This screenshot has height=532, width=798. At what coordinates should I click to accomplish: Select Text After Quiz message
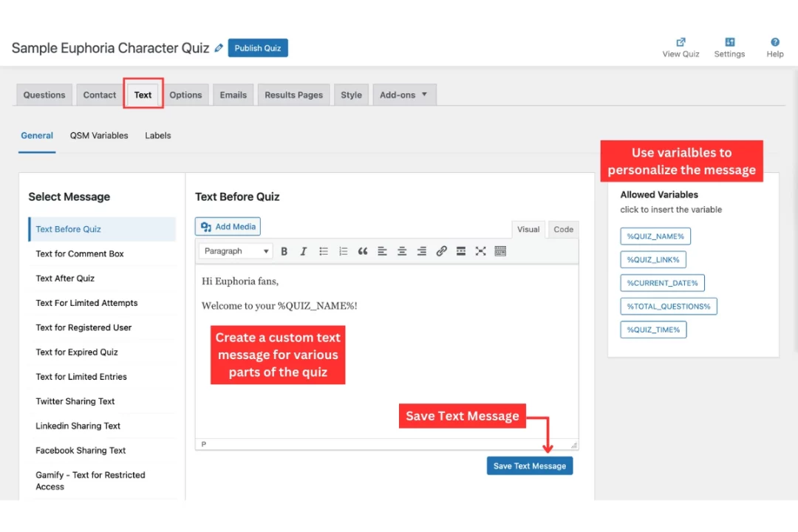point(65,279)
